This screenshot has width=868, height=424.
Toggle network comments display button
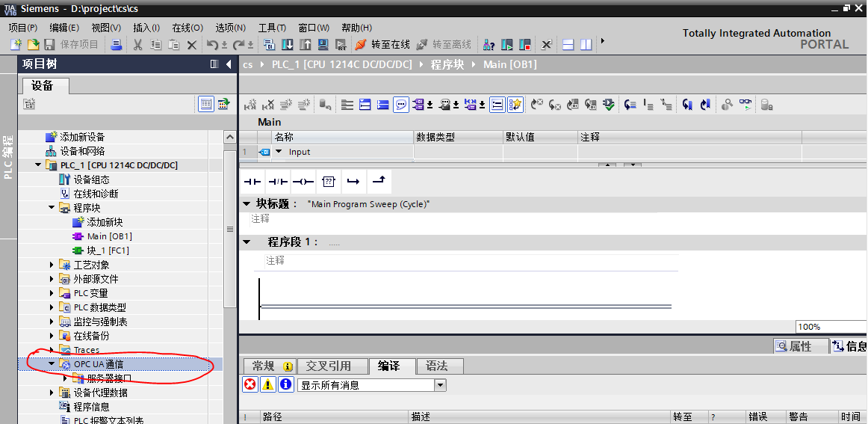click(497, 104)
